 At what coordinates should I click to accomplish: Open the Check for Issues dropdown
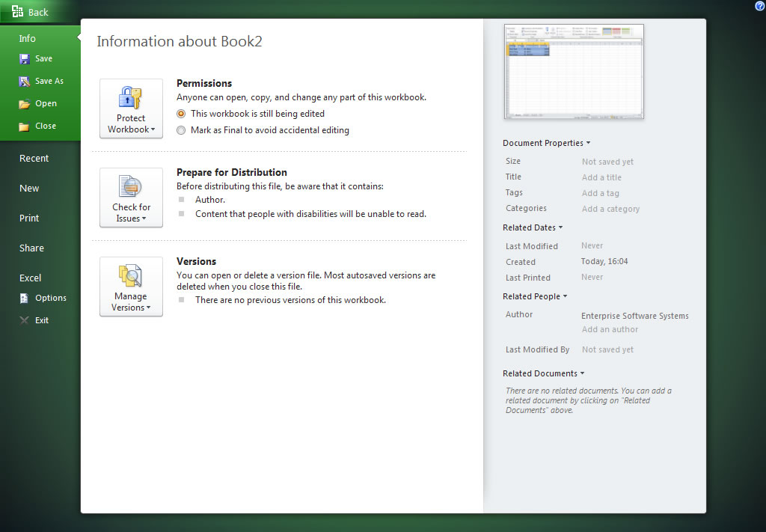point(131,198)
